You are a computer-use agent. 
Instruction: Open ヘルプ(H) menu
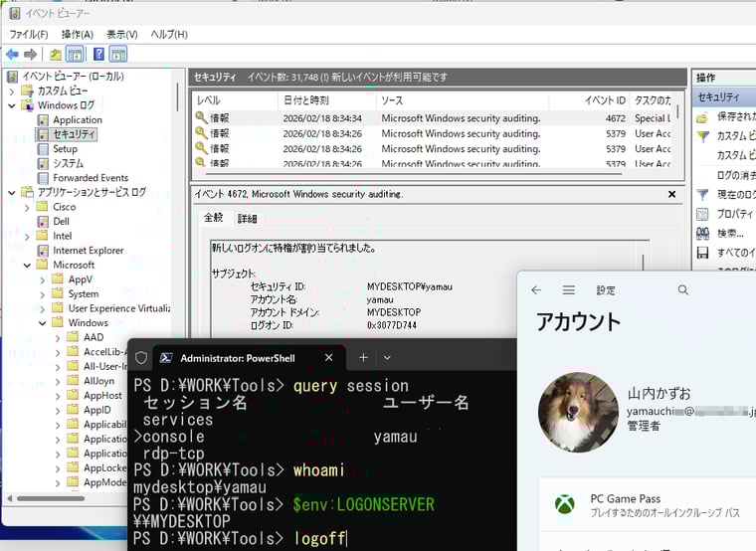click(169, 34)
